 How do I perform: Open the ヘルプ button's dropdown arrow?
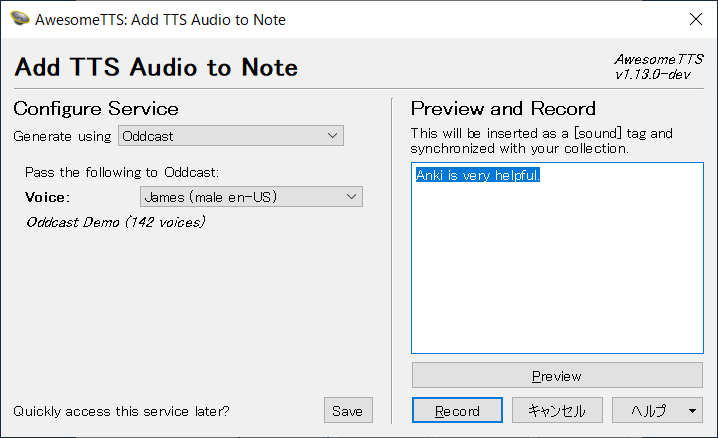tap(692, 411)
